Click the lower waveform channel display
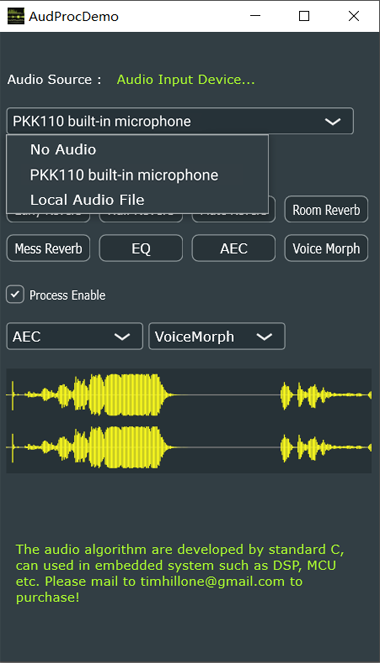The height and width of the screenshot is (663, 380). click(x=189, y=447)
